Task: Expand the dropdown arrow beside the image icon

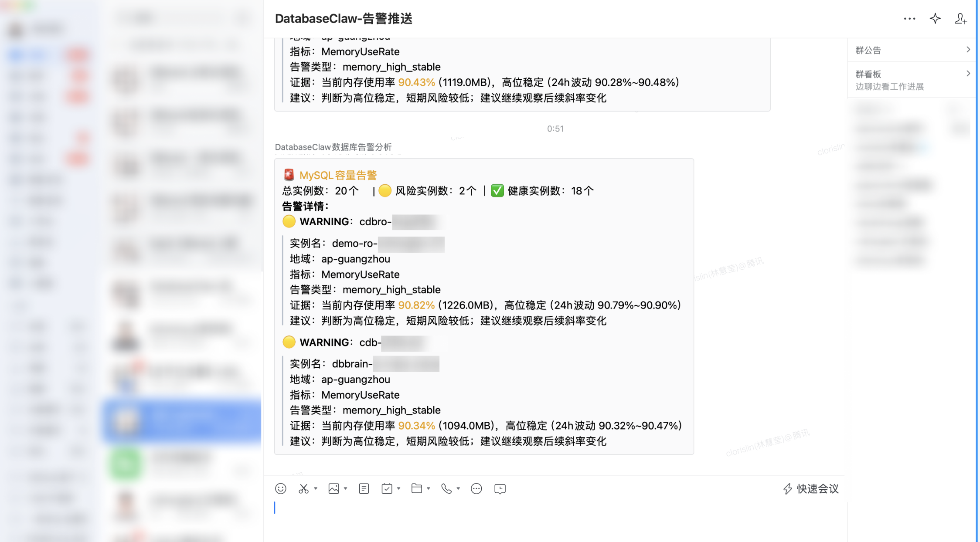Action: 346,489
